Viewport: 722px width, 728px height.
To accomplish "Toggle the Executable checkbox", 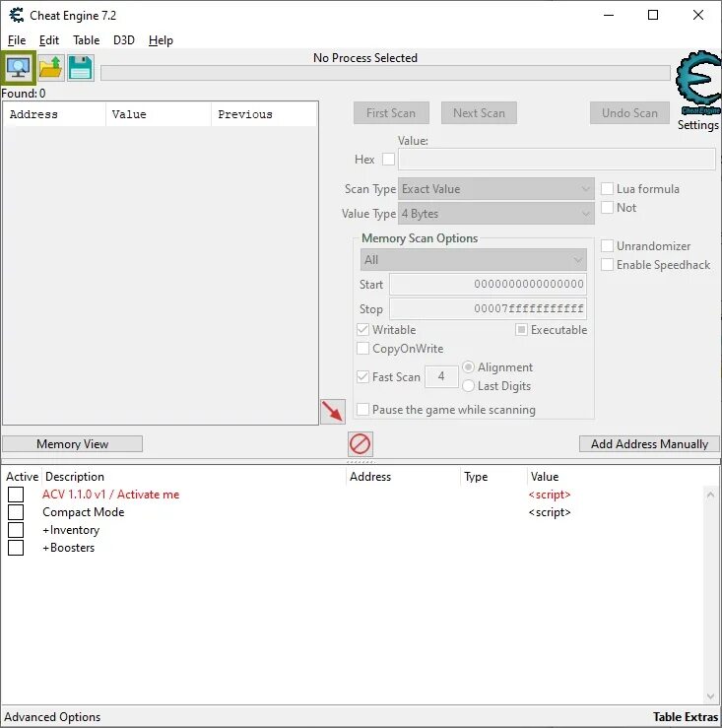I will [x=521, y=330].
